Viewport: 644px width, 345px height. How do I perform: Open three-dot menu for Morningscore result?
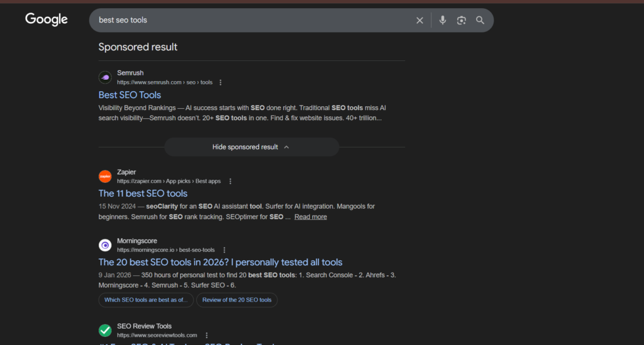(x=225, y=250)
